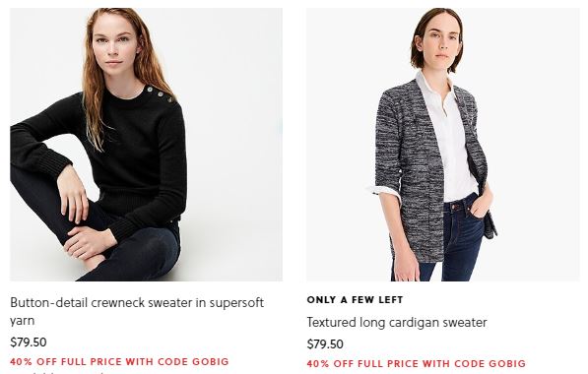The width and height of the screenshot is (588, 374).
Task: Click the blue jeans in the cardigan photo
Action: pyautogui.click(x=456, y=240)
